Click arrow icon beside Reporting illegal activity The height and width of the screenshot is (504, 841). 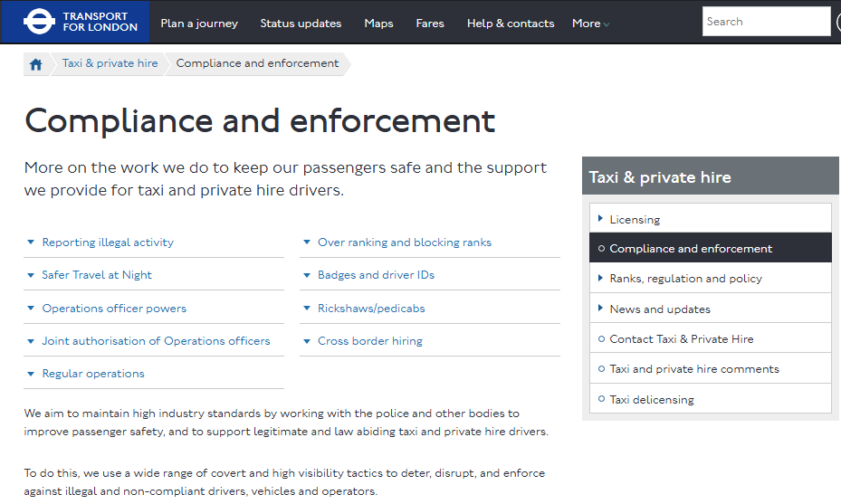click(31, 242)
